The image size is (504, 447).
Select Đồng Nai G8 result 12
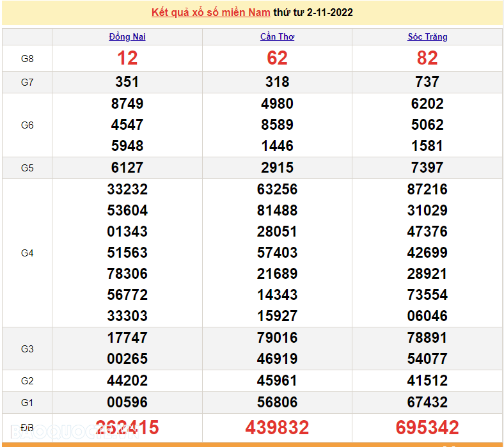127,59
